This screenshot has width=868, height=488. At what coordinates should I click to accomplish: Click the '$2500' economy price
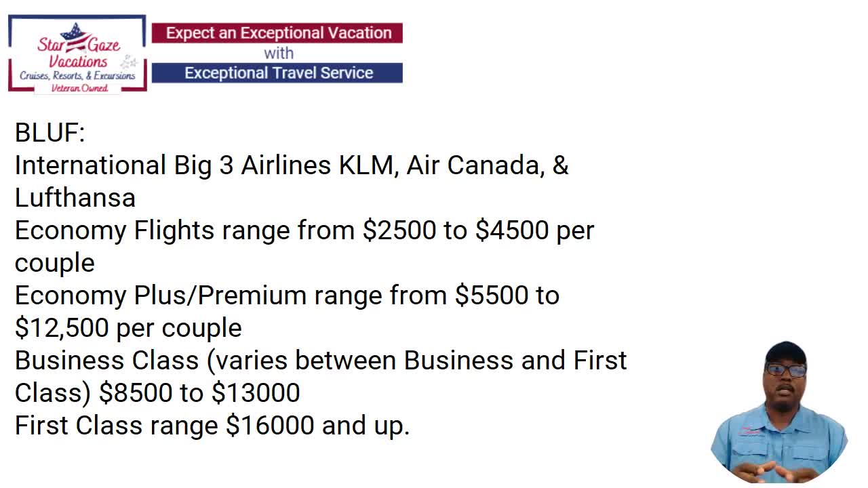399,230
